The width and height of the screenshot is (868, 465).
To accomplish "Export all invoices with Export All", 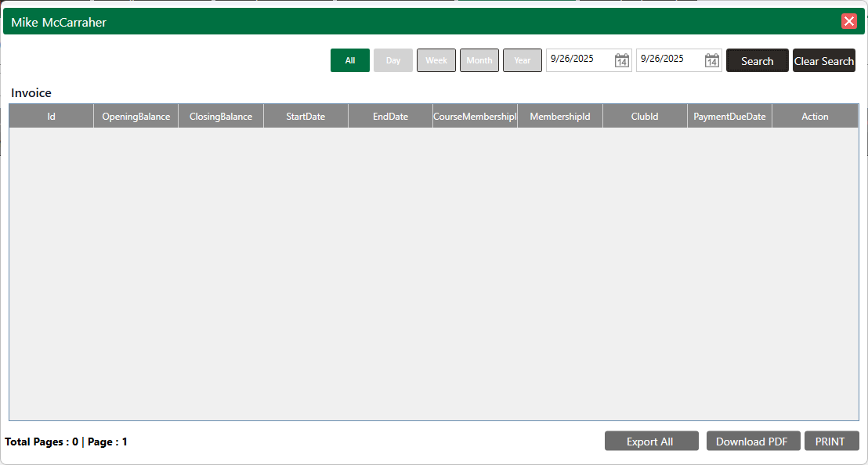I will [649, 442].
